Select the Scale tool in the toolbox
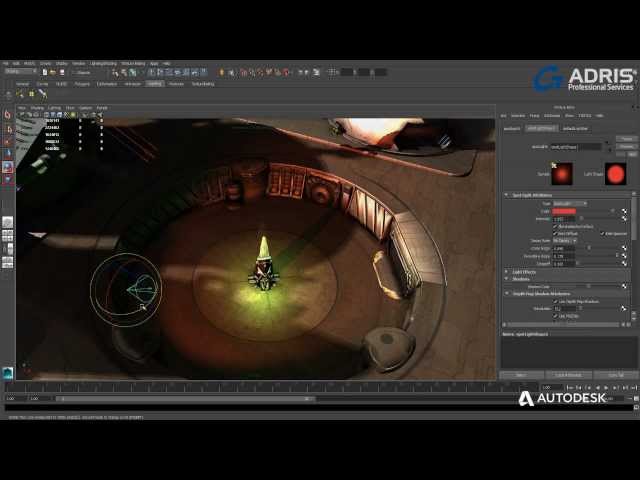 [x=8, y=179]
